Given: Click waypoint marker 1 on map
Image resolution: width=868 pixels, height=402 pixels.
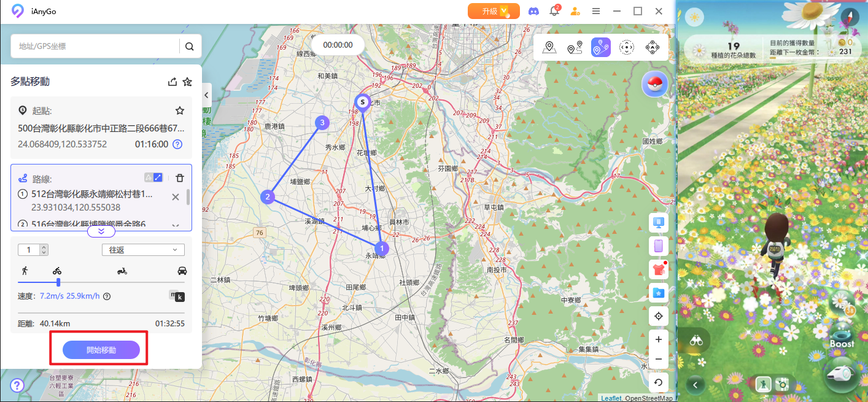Looking at the screenshot, I should tap(382, 249).
